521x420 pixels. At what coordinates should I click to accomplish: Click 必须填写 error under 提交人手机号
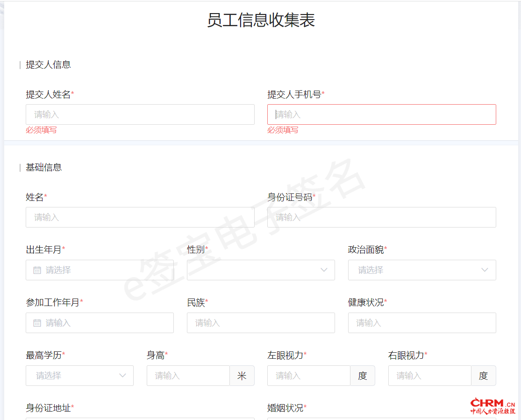click(283, 130)
